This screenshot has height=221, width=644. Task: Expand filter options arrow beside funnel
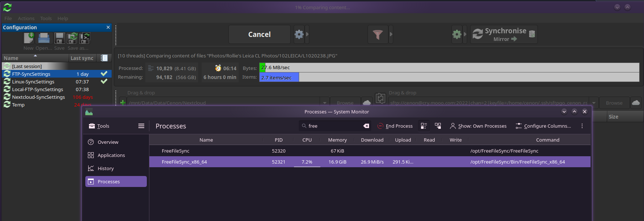coord(391,34)
